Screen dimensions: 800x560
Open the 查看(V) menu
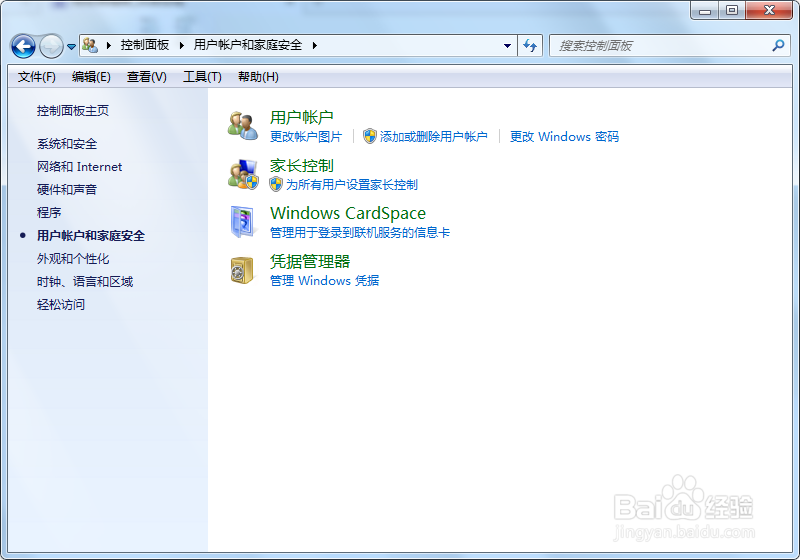pos(147,77)
